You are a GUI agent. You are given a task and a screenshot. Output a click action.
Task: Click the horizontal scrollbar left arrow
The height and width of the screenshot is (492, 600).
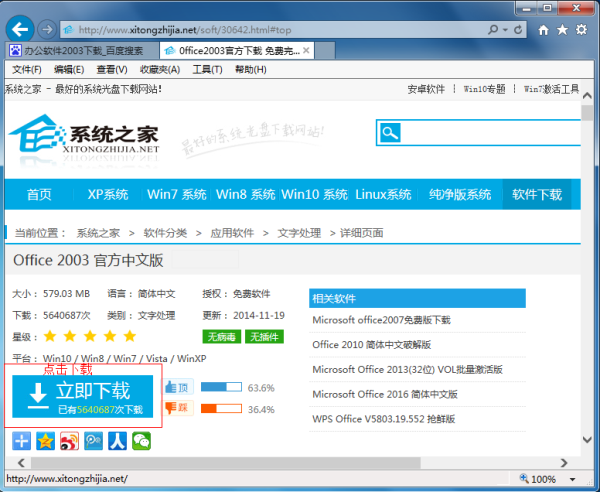(21, 463)
